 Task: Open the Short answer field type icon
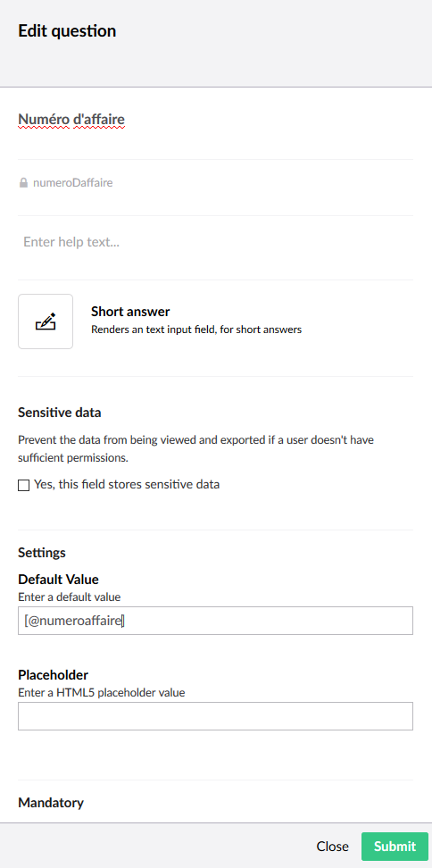pyautogui.click(x=46, y=321)
